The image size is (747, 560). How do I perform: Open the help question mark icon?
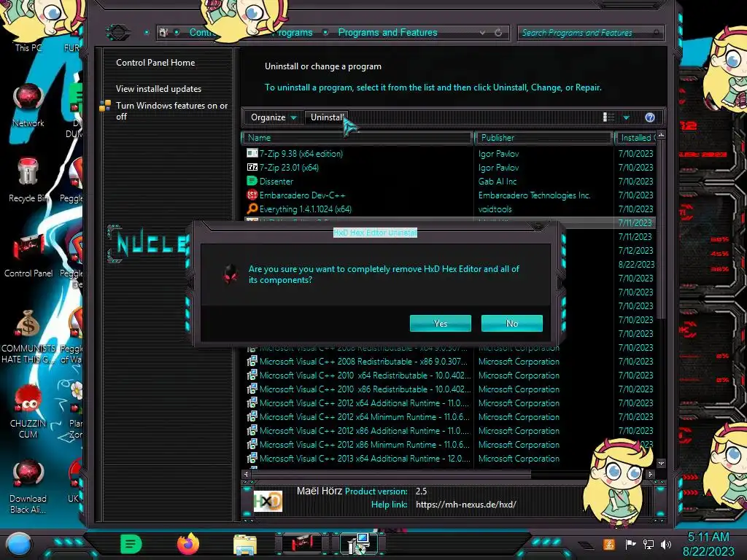[x=650, y=117]
